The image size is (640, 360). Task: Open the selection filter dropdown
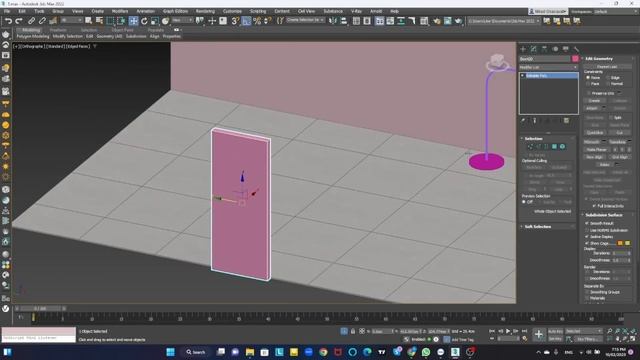(x=71, y=20)
